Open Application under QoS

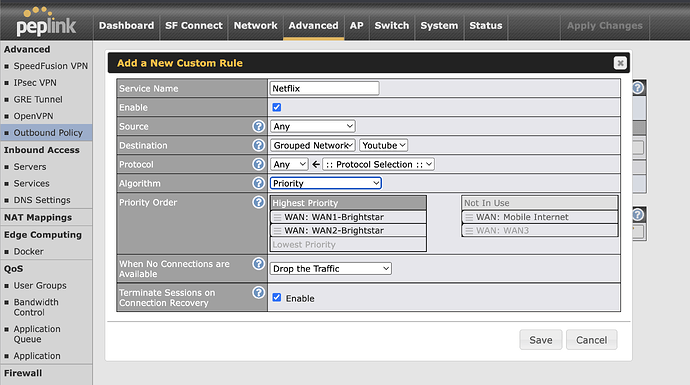coord(37,356)
